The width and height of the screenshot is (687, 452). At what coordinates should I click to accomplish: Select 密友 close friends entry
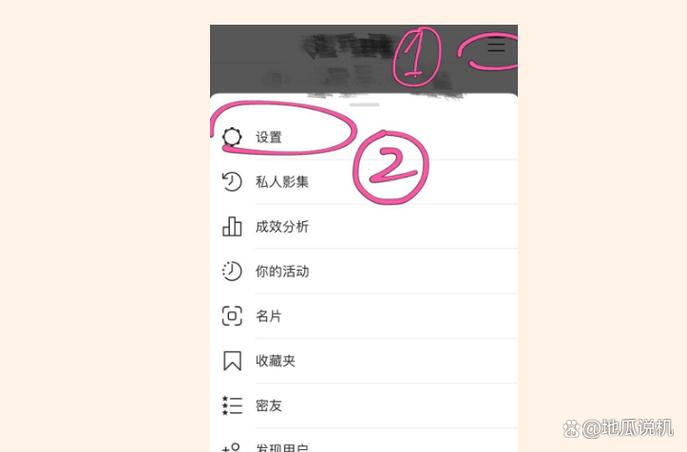click(x=364, y=405)
